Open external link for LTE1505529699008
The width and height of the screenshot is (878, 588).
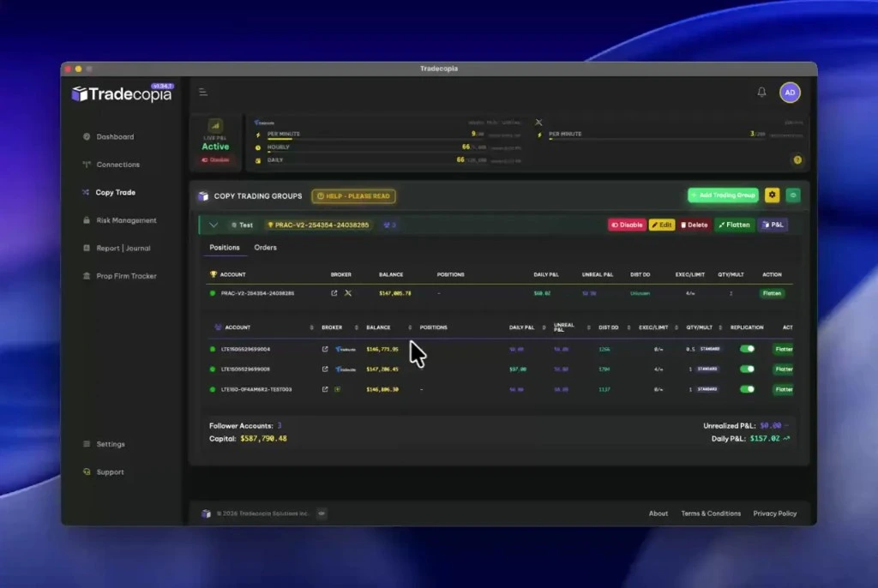point(325,369)
